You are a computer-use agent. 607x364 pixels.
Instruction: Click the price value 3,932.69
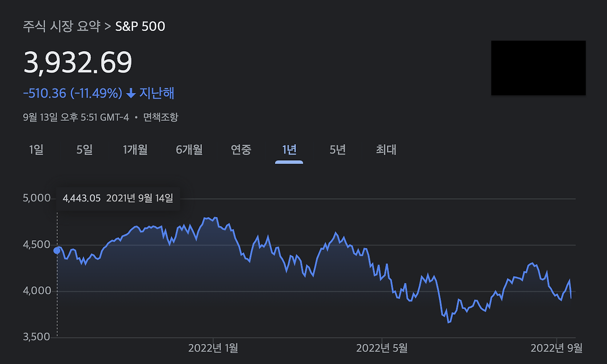78,62
